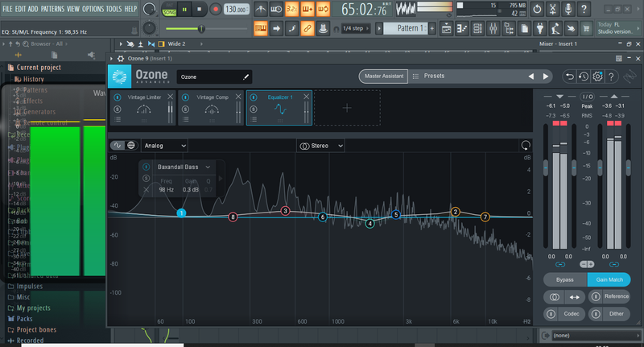Viewport: 644px width, 347px height.
Task: Remove the Vintage Limiter module
Action: click(170, 97)
